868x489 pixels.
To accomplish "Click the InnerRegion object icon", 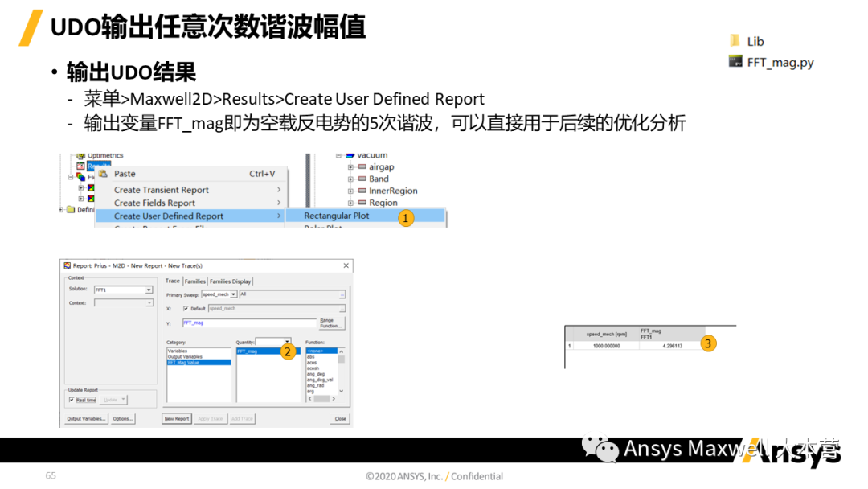I will click(362, 191).
